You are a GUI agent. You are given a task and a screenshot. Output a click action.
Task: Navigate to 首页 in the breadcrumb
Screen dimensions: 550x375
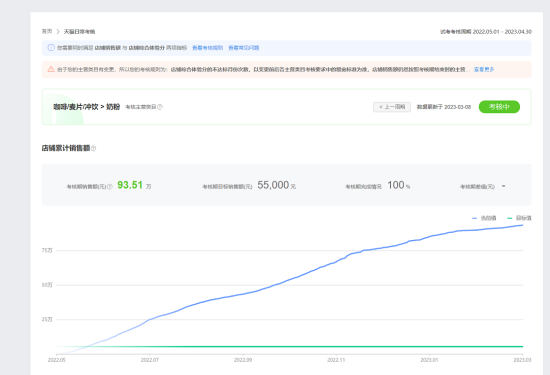[47, 32]
